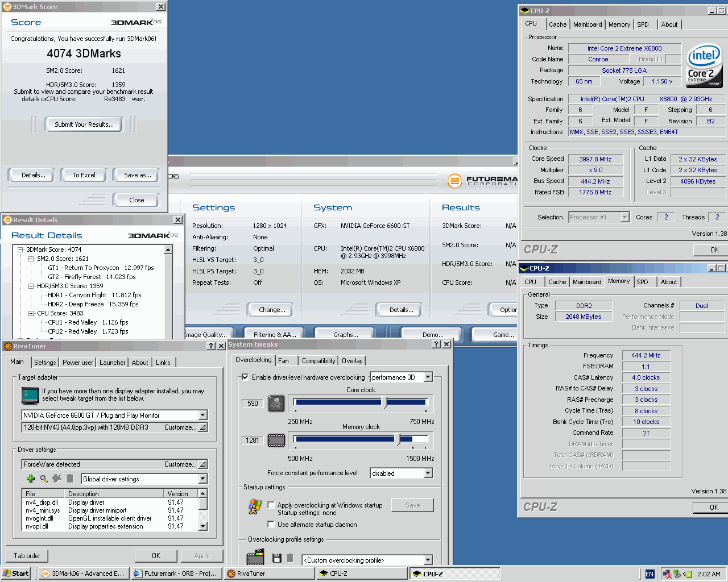Image resolution: width=728 pixels, height=582 pixels.
Task: Click the Memory clock slider thumb
Action: [x=398, y=439]
